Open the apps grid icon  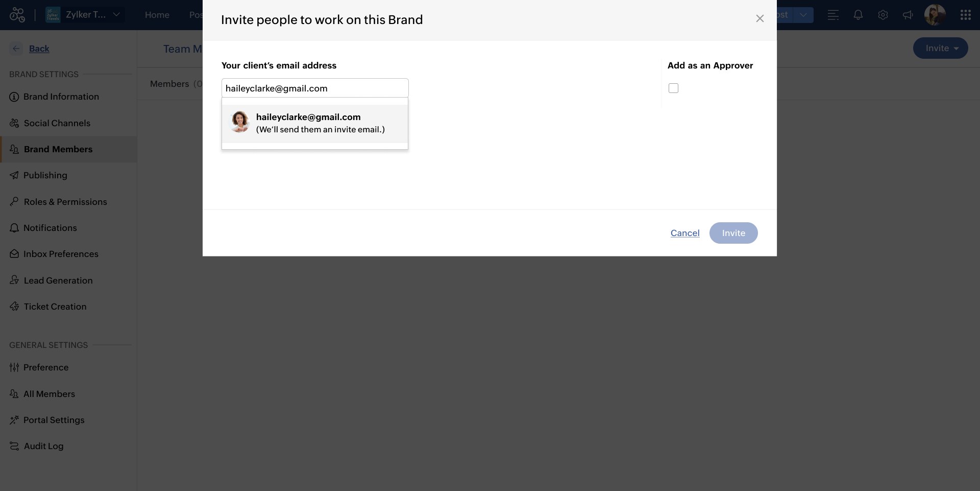(965, 15)
